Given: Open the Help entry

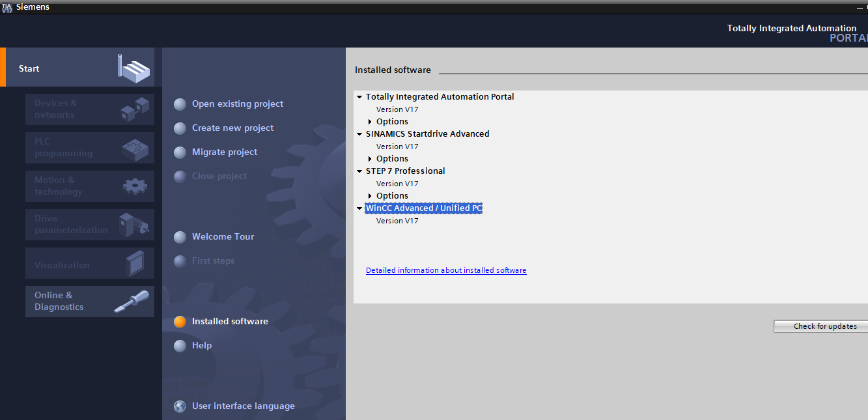Looking at the screenshot, I should click(x=202, y=345).
